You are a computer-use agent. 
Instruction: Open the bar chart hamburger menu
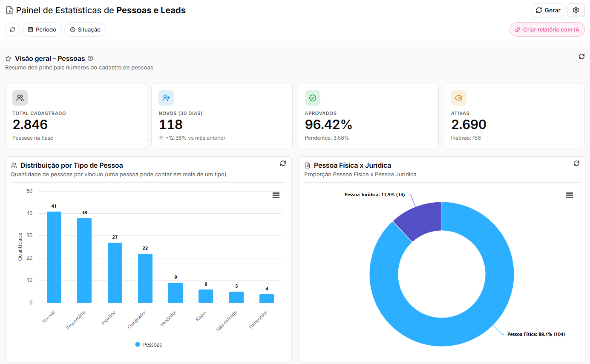click(x=276, y=195)
